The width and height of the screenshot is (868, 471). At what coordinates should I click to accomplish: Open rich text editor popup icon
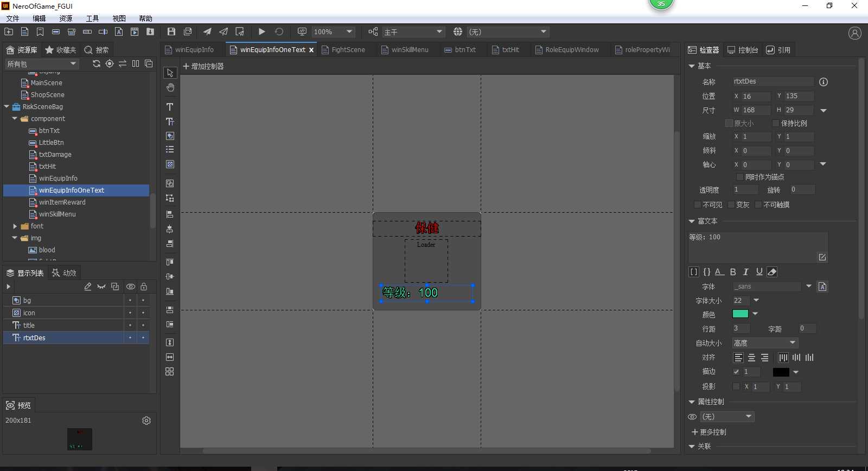[x=822, y=257]
